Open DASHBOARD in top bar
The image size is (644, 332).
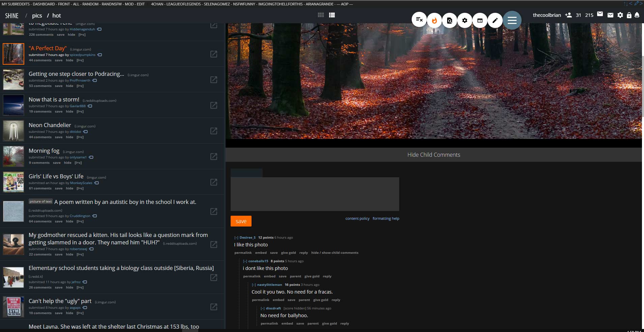click(x=44, y=4)
